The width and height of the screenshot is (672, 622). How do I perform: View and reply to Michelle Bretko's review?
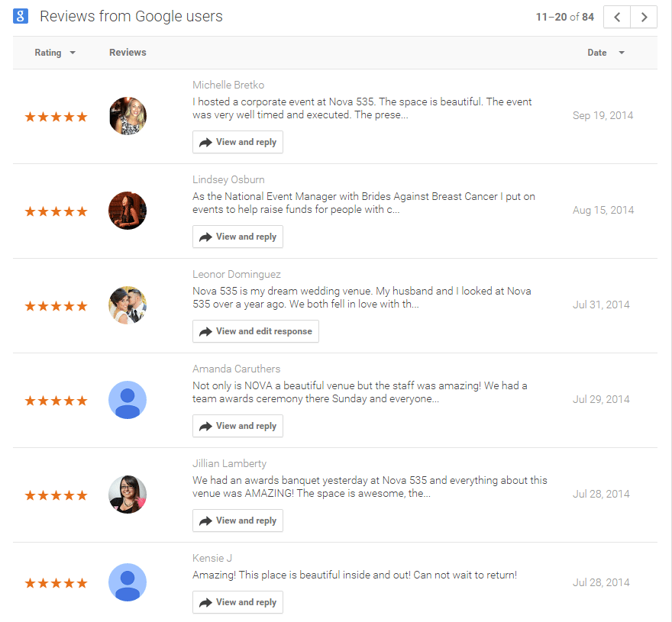pyautogui.click(x=237, y=142)
